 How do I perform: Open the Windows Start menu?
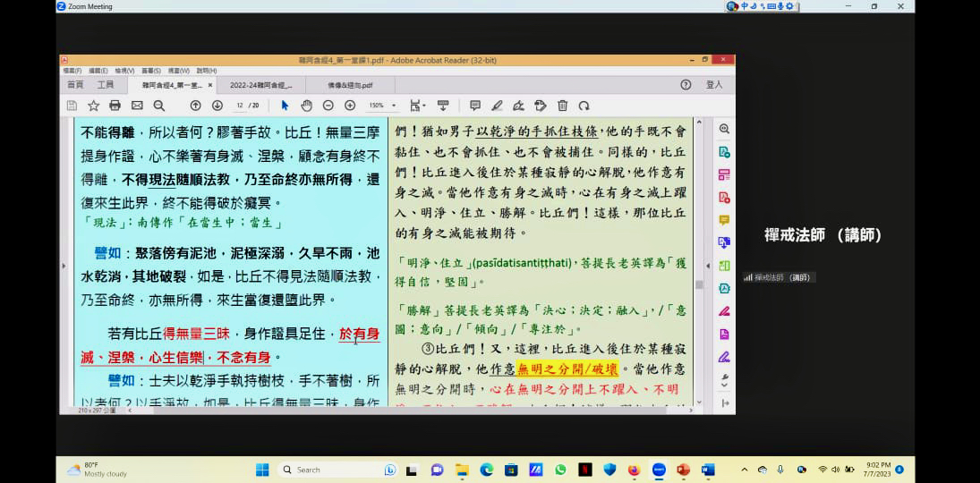click(262, 470)
